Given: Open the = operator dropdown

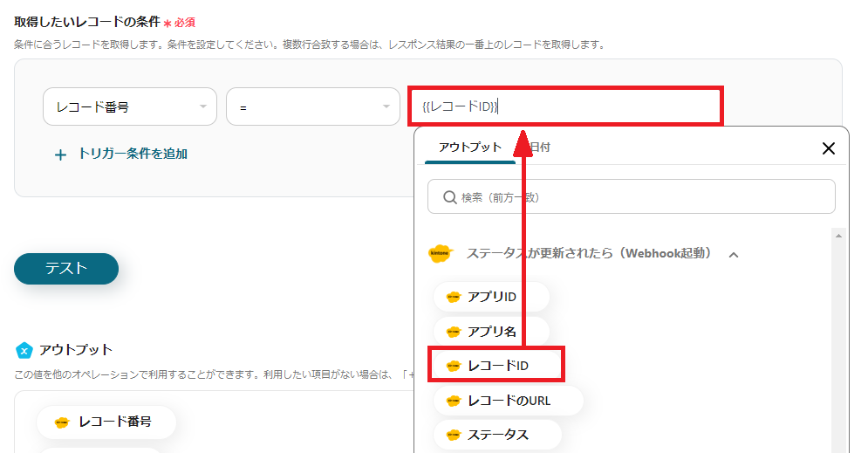Looking at the screenshot, I should point(312,106).
